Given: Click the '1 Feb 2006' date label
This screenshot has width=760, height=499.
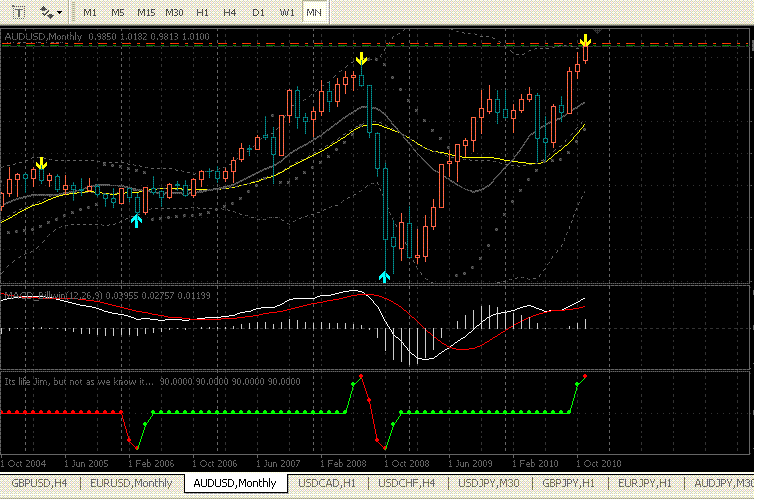Looking at the screenshot, I should [x=151, y=464].
